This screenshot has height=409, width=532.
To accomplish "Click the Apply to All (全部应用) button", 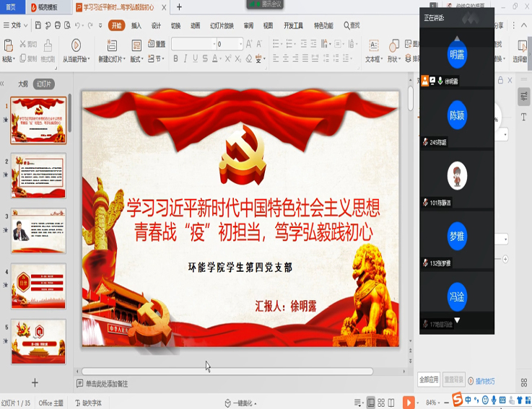I will [429, 379].
